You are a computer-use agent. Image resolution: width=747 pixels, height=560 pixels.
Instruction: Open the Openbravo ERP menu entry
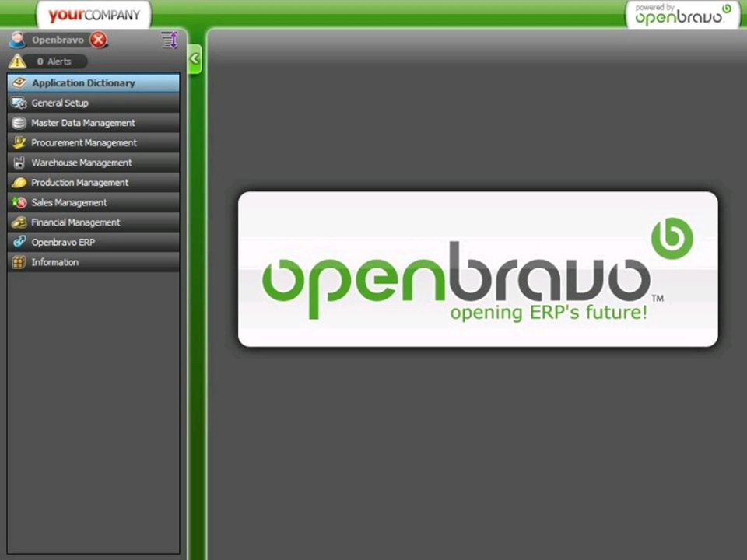93,243
